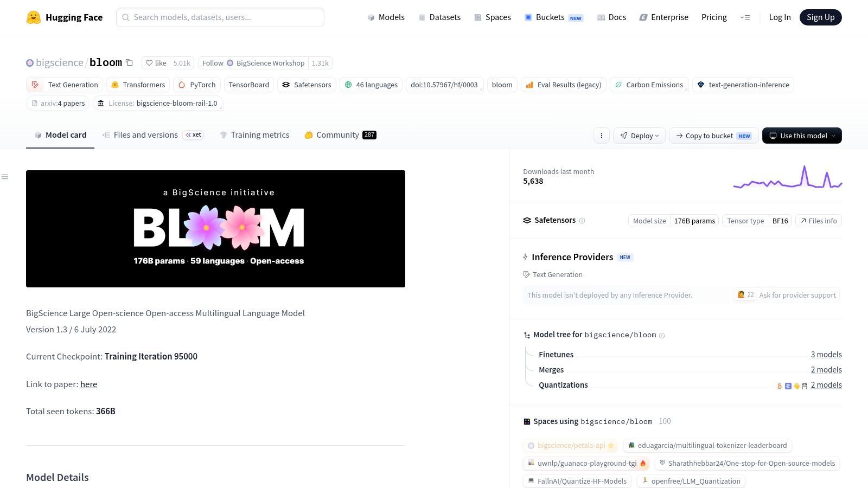
Task: Open the more navigation menu icon
Action: click(x=745, y=17)
